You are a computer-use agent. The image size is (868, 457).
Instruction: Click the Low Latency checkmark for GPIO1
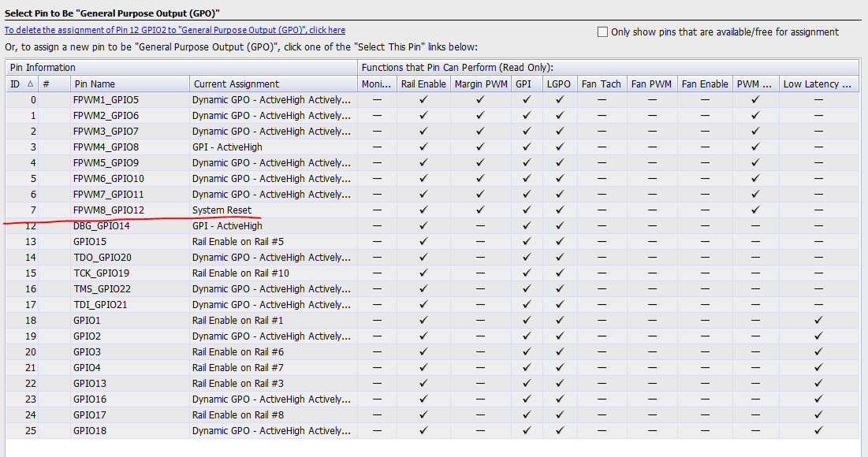click(818, 320)
